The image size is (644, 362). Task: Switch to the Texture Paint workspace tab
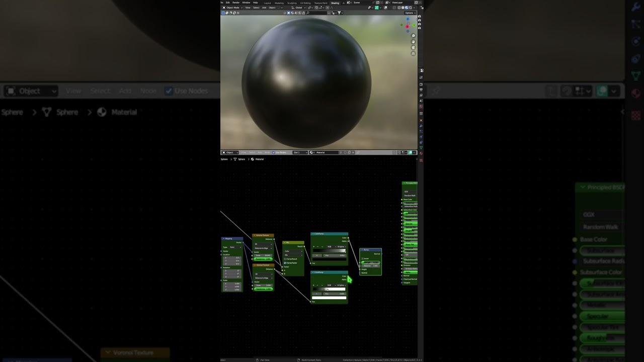coord(320,3)
